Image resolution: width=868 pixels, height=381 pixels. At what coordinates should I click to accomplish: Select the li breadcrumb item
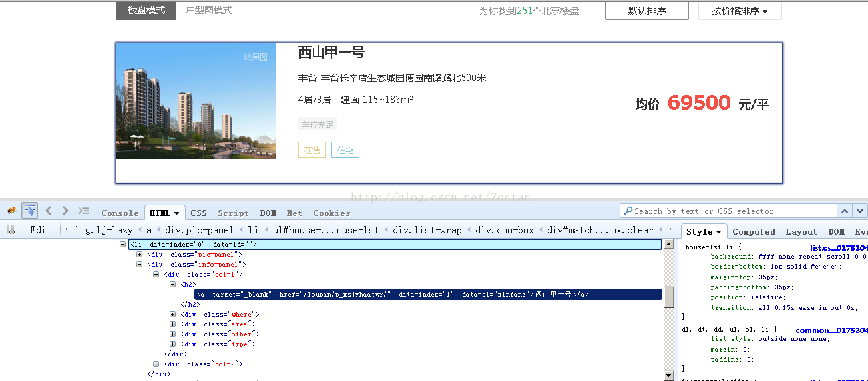253,230
